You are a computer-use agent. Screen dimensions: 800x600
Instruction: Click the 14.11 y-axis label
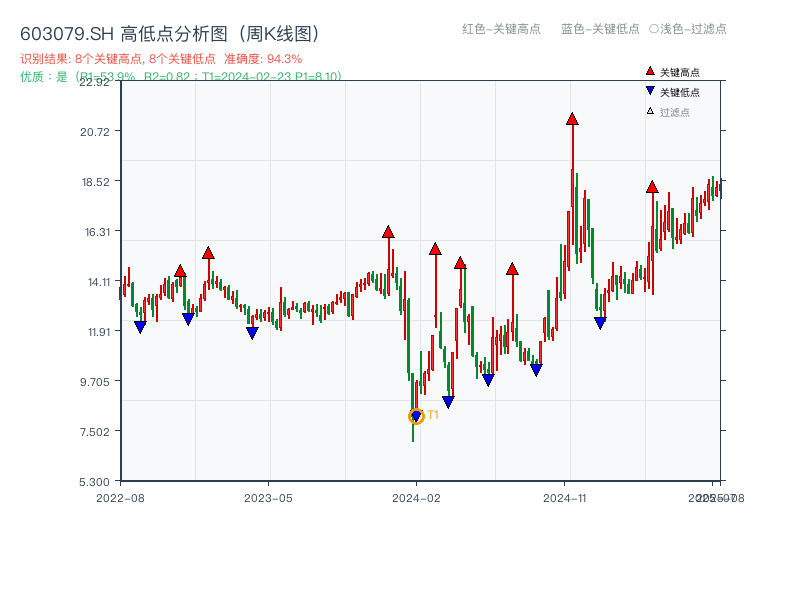pyautogui.click(x=98, y=282)
